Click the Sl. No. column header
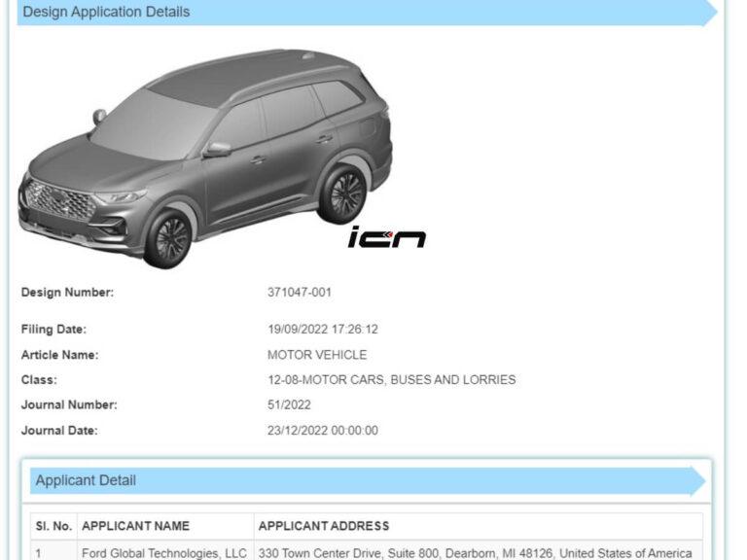 (x=53, y=526)
